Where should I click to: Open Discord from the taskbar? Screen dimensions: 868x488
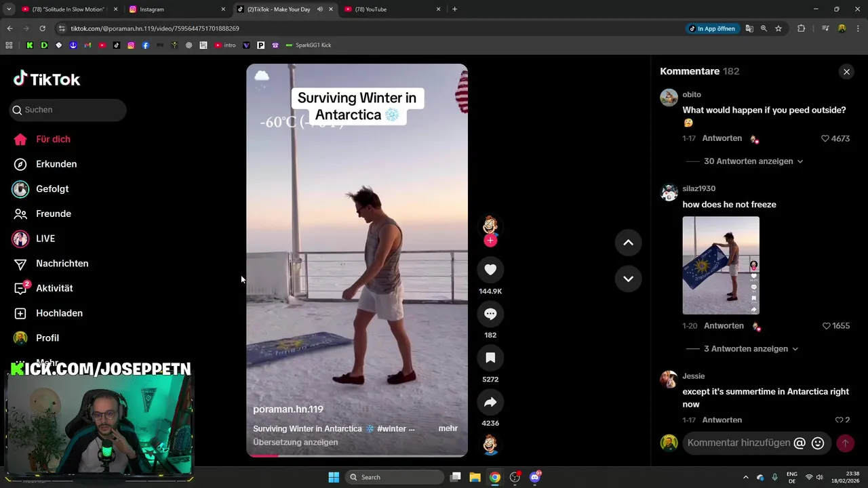pyautogui.click(x=535, y=477)
